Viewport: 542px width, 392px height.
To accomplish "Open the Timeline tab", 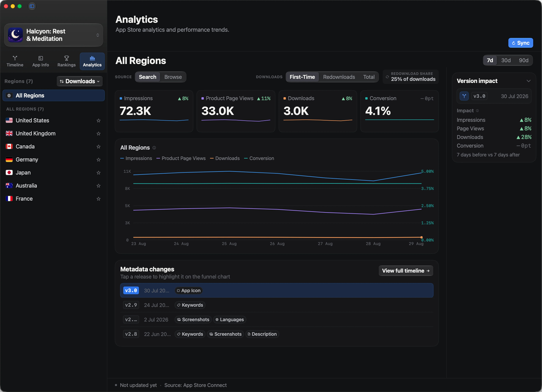I will tap(15, 61).
